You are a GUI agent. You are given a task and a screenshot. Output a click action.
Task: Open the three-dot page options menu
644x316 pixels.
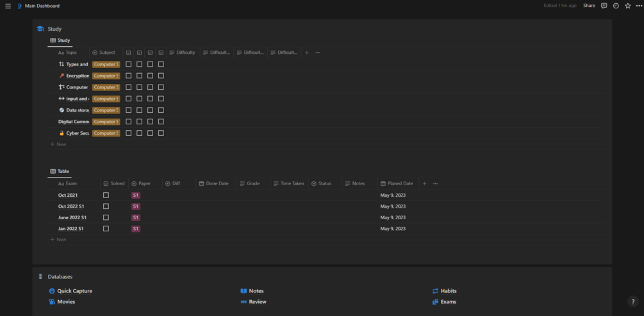(639, 6)
